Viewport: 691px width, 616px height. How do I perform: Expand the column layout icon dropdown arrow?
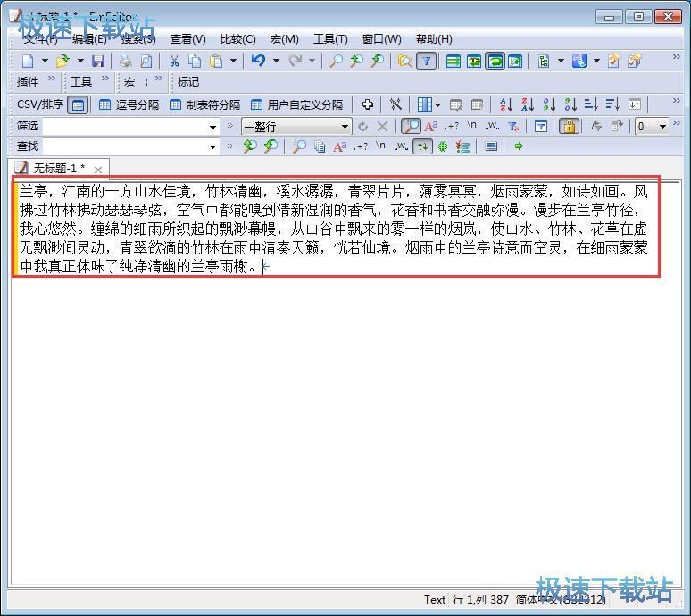pyautogui.click(x=437, y=104)
